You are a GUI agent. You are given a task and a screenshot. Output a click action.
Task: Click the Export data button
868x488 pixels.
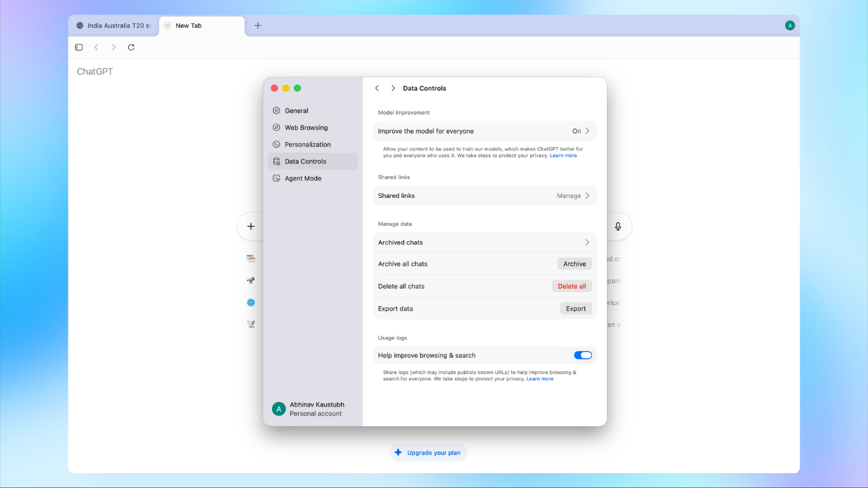point(576,308)
